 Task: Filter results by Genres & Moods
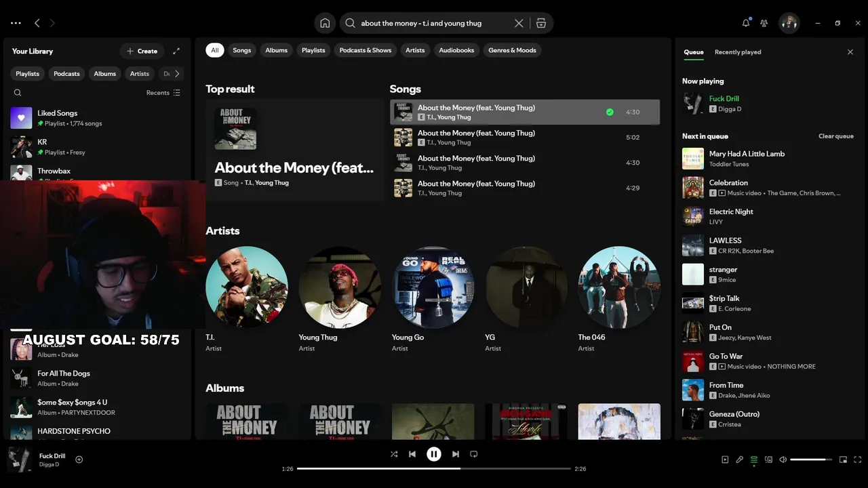pos(512,50)
